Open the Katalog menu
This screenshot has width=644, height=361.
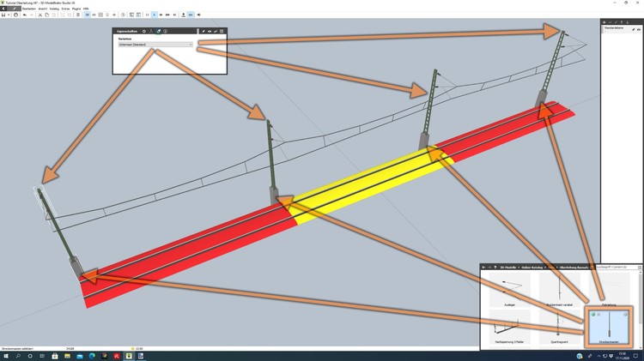54,9
